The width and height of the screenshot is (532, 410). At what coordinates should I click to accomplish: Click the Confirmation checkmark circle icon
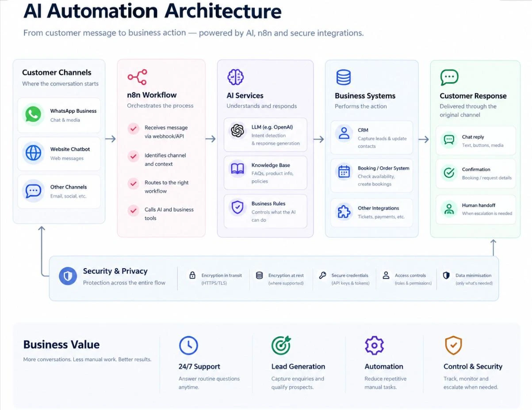(449, 173)
